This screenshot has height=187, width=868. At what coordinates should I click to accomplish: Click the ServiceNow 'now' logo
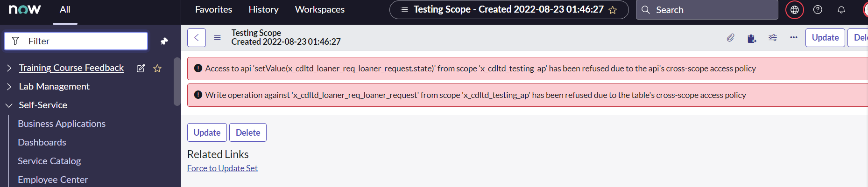click(x=25, y=9)
